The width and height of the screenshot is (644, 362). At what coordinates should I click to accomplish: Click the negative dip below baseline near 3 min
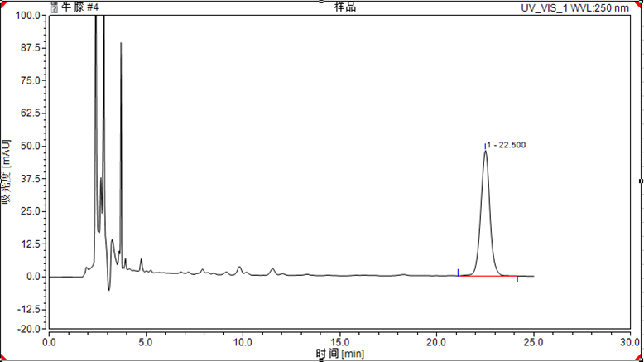point(108,288)
